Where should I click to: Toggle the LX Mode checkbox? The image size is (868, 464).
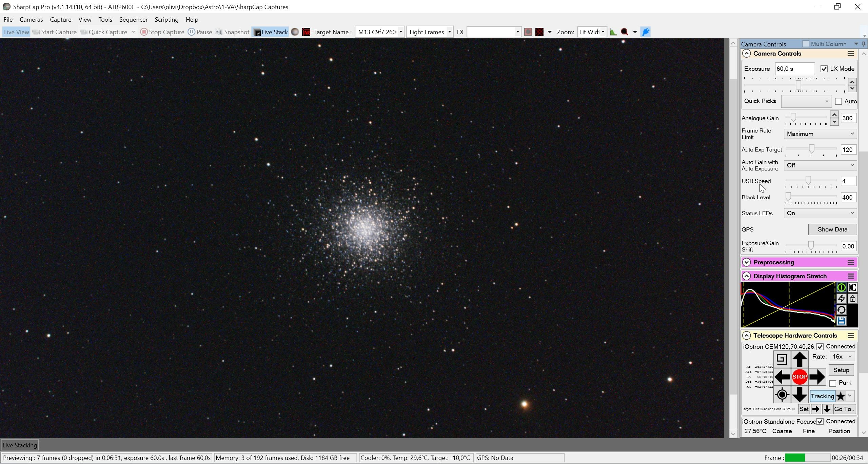[x=824, y=69]
